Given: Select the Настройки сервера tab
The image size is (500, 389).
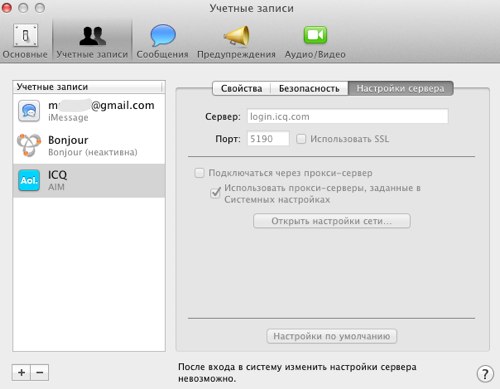Looking at the screenshot, I should point(400,88).
